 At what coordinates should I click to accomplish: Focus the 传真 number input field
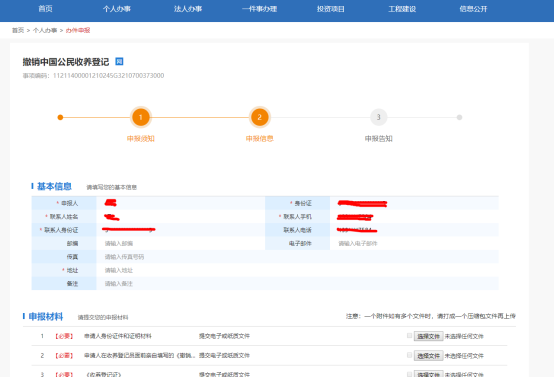pos(297,257)
